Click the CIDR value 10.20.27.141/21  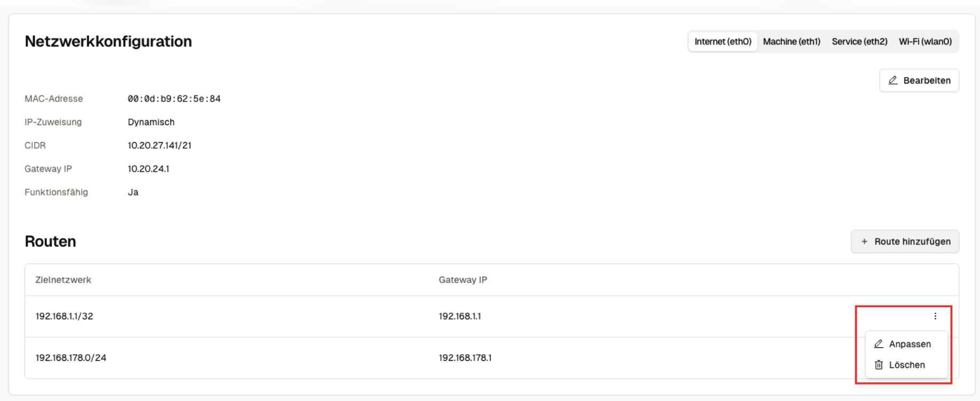[x=159, y=146]
